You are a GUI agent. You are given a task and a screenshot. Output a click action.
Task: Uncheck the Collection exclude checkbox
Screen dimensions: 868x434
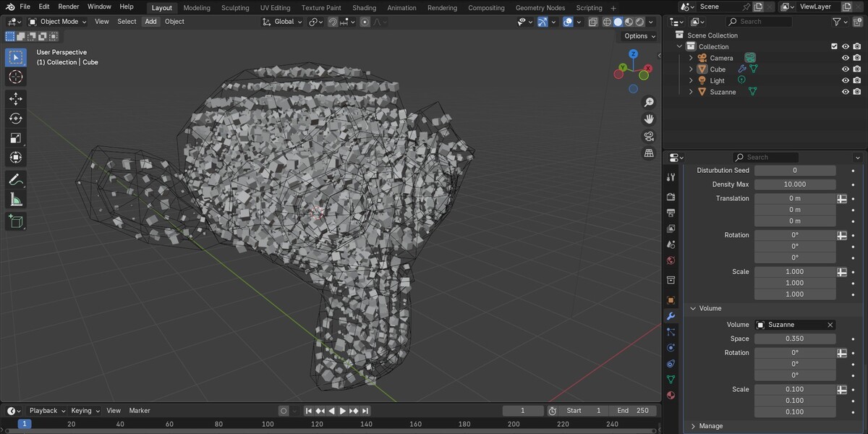click(x=834, y=46)
